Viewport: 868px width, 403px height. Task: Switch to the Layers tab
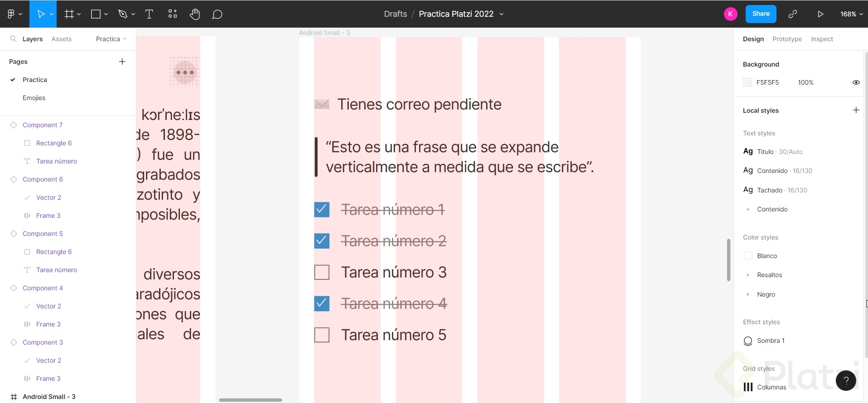33,39
